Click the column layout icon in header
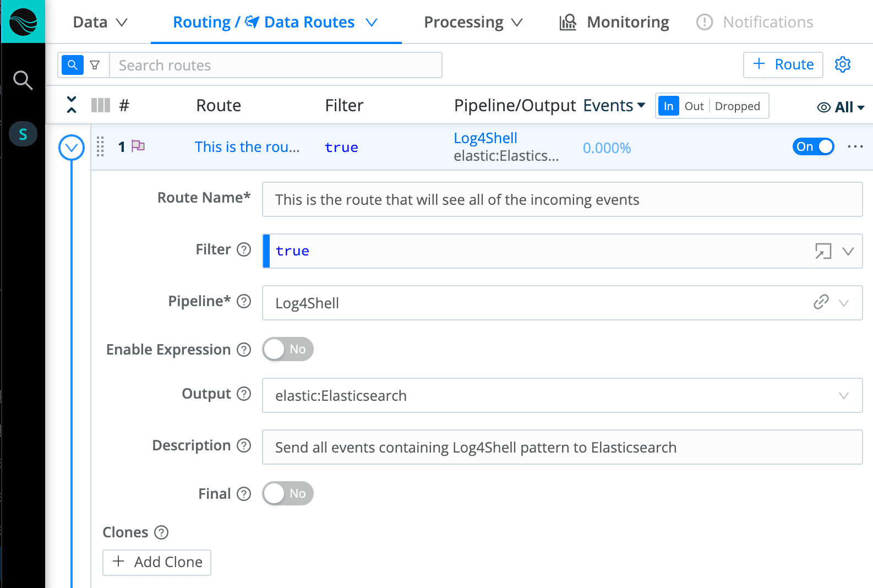The image size is (873, 588). [x=100, y=105]
